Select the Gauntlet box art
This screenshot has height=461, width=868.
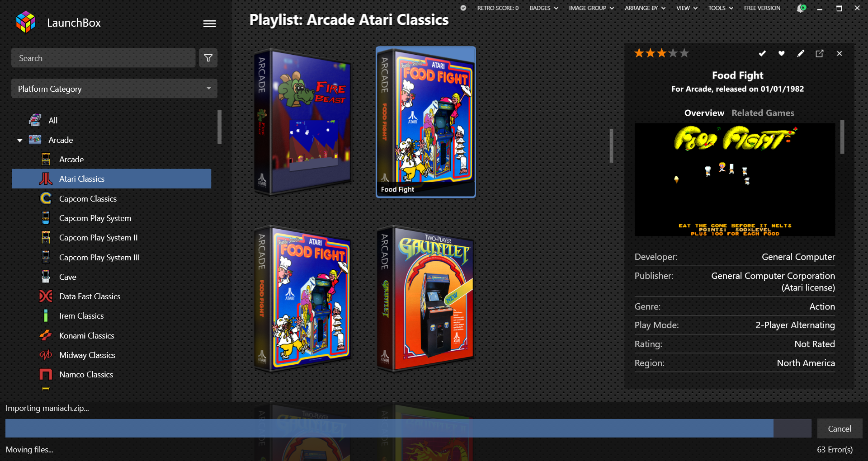click(x=426, y=298)
